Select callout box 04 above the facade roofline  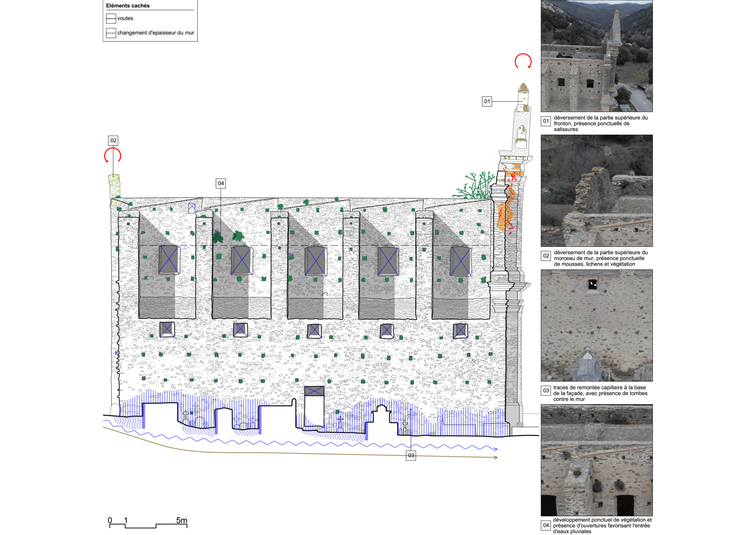click(x=221, y=184)
